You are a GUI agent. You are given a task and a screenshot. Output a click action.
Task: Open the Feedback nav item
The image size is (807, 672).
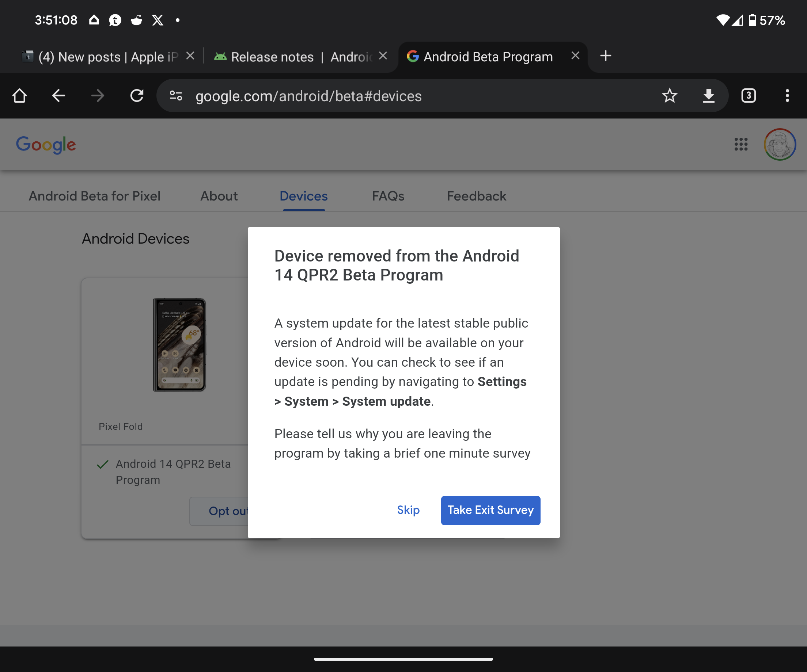pyautogui.click(x=477, y=196)
